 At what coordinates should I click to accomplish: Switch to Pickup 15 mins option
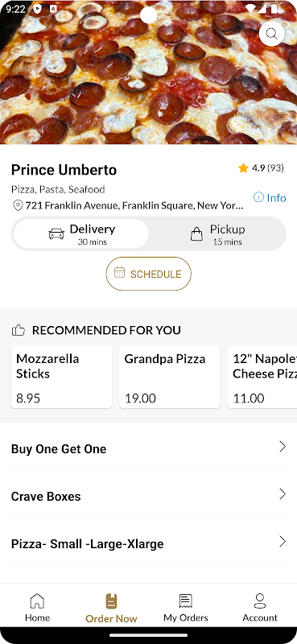point(217,233)
